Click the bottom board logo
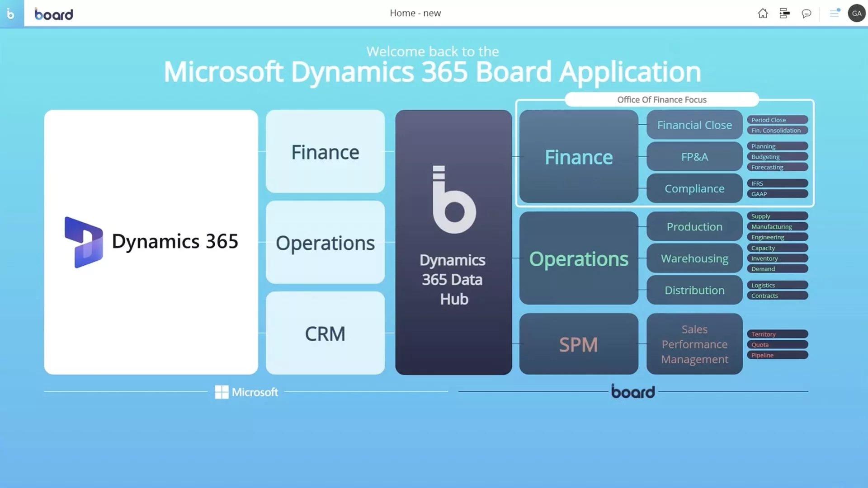The height and width of the screenshot is (488, 868). point(633,391)
